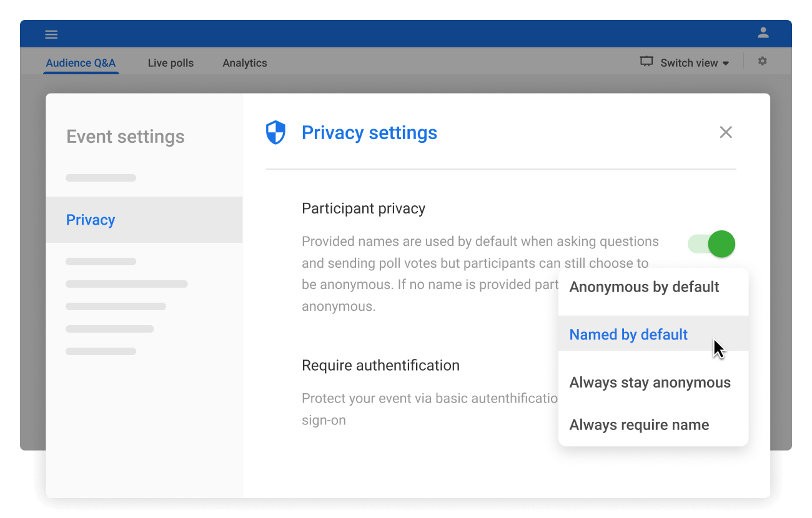Click the 'Privacy settings' dialog title
812x518 pixels.
pyautogui.click(x=369, y=133)
